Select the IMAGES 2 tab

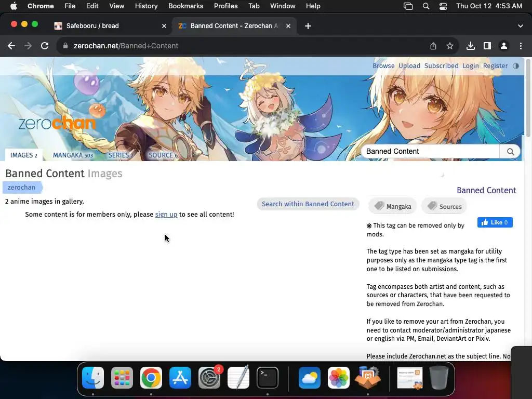(24, 155)
